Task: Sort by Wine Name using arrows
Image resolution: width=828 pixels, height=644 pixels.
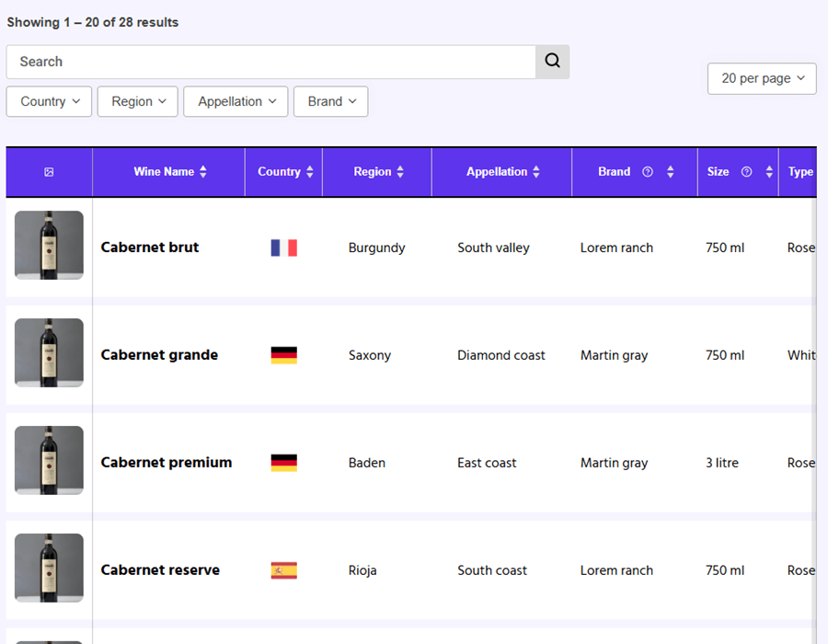Action: [x=203, y=171]
